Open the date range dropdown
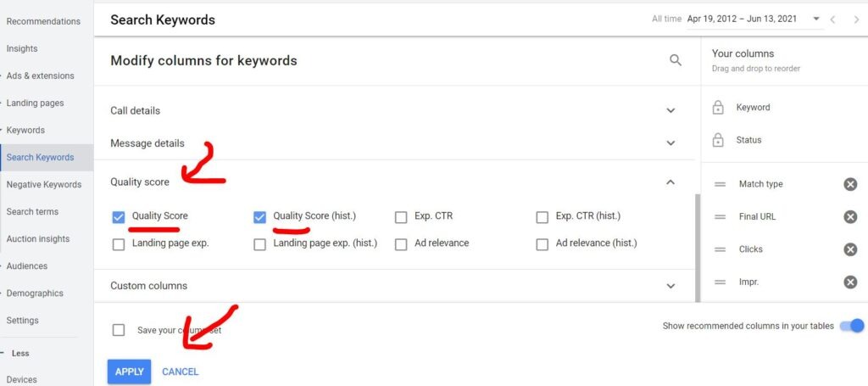The width and height of the screenshot is (868, 386). pos(815,19)
